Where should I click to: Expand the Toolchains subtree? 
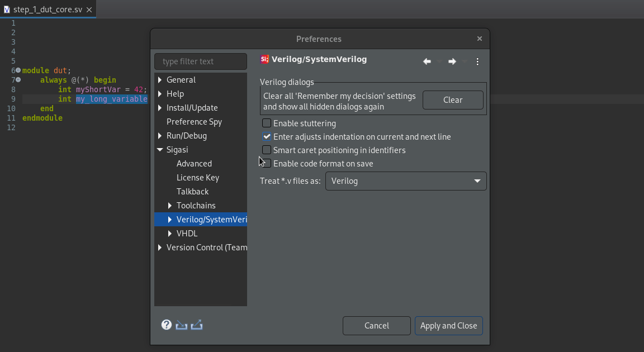coord(169,206)
